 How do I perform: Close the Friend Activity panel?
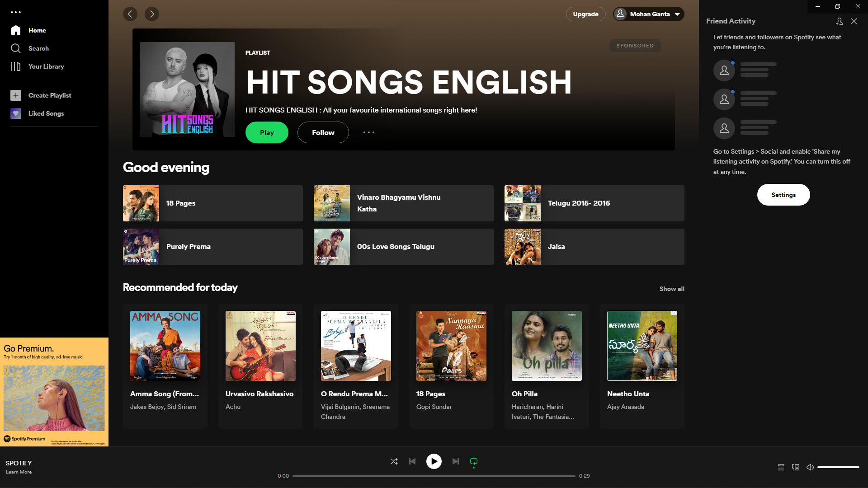[854, 21]
